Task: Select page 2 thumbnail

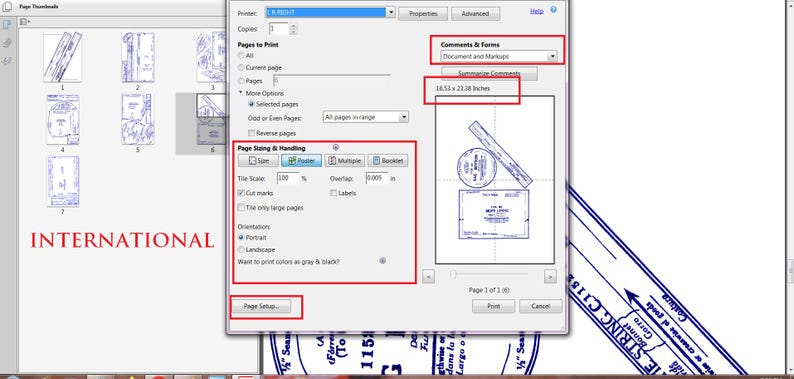Action: [x=137, y=57]
